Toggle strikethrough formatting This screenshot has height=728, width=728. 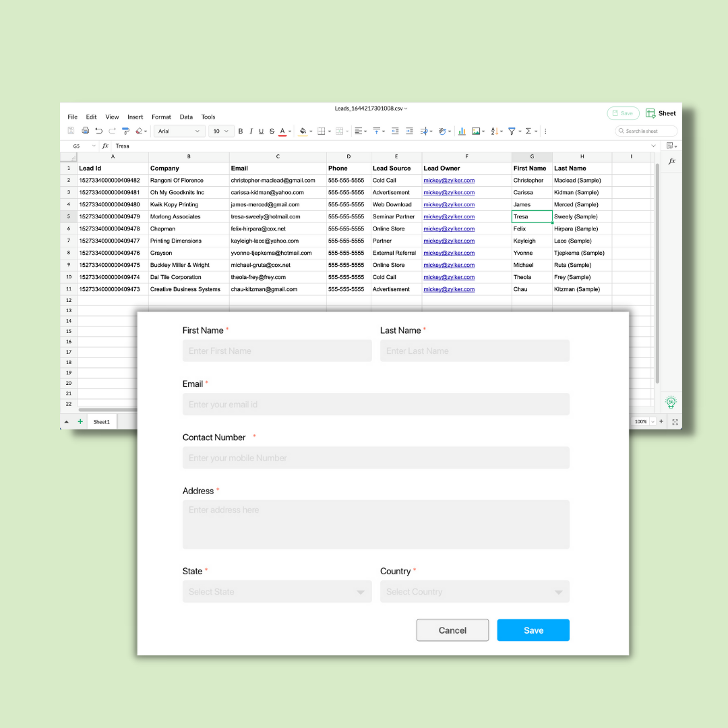tap(272, 131)
